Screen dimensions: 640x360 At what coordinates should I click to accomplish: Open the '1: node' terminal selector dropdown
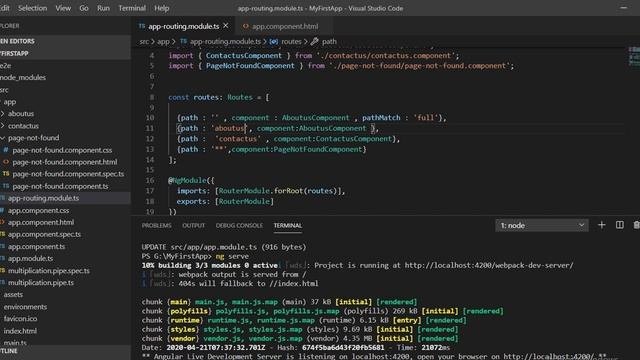click(542, 225)
